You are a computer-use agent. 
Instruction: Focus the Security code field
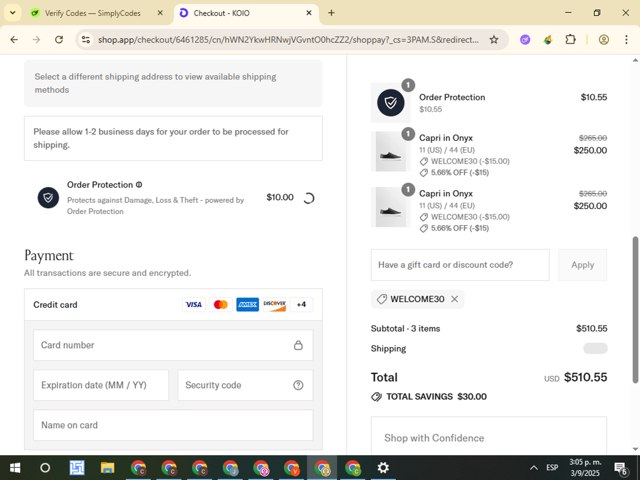point(245,385)
